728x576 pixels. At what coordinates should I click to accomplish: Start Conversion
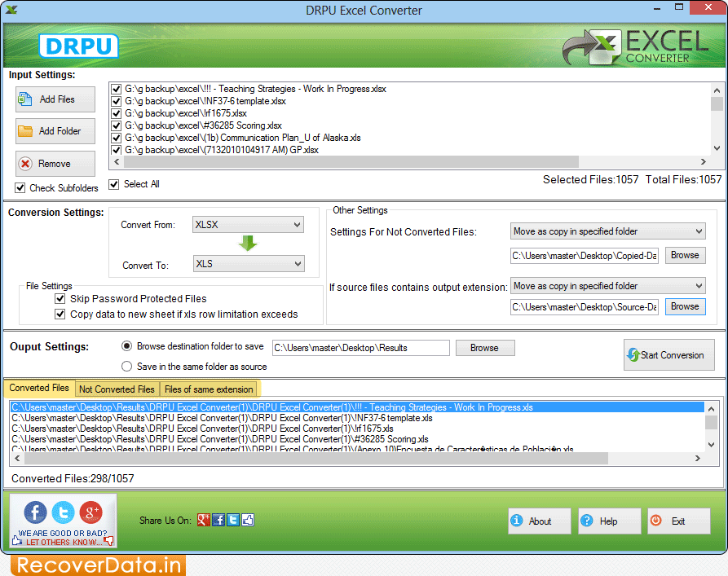tap(669, 355)
